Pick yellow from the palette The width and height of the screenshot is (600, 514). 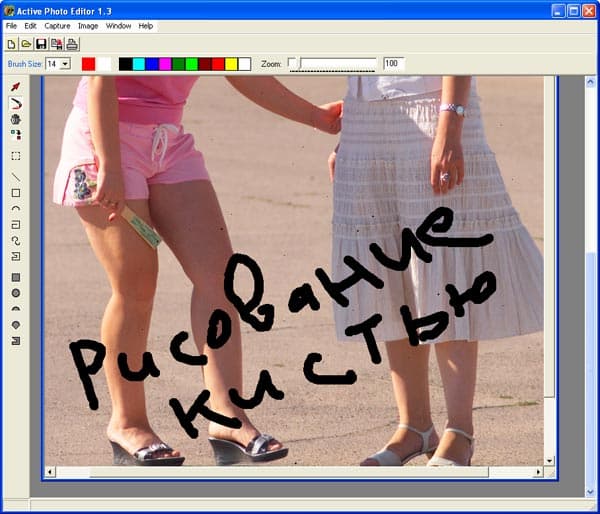click(x=231, y=64)
